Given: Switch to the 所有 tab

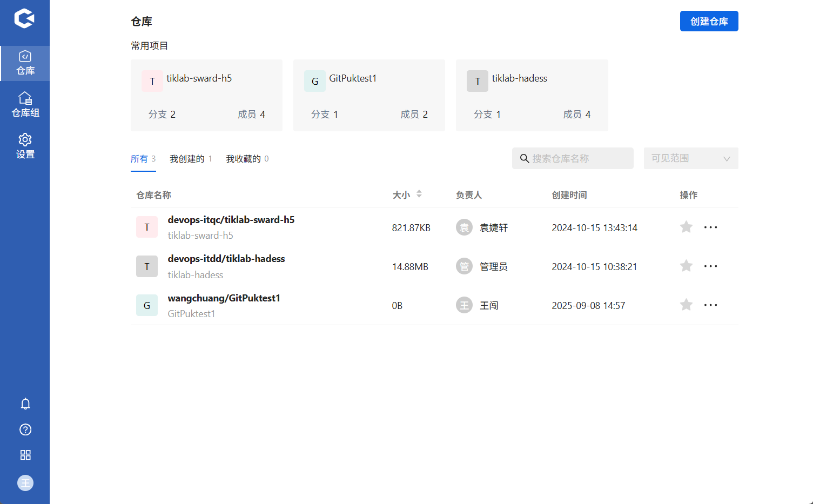Looking at the screenshot, I should (143, 159).
